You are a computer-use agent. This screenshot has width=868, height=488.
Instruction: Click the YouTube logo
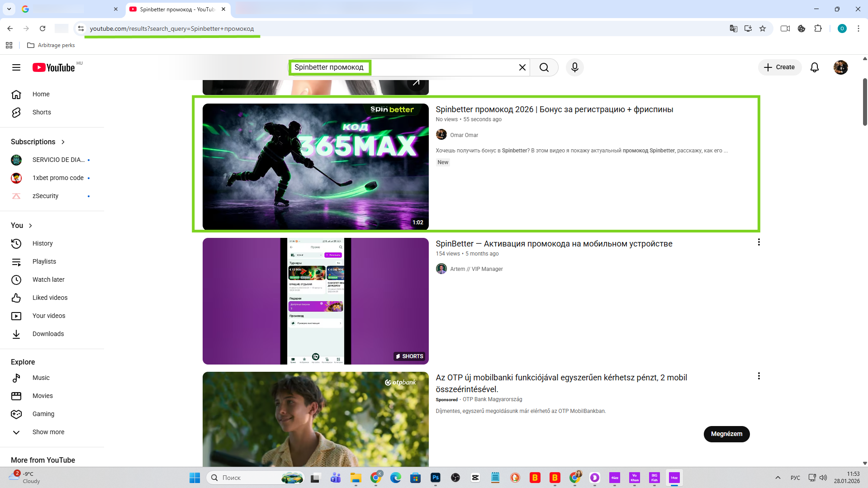[54, 67]
